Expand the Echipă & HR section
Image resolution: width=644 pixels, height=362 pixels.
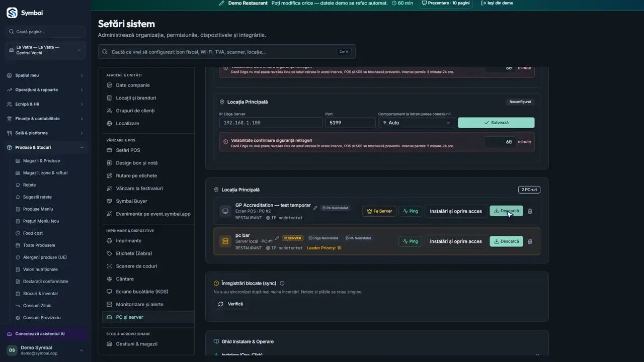46,104
